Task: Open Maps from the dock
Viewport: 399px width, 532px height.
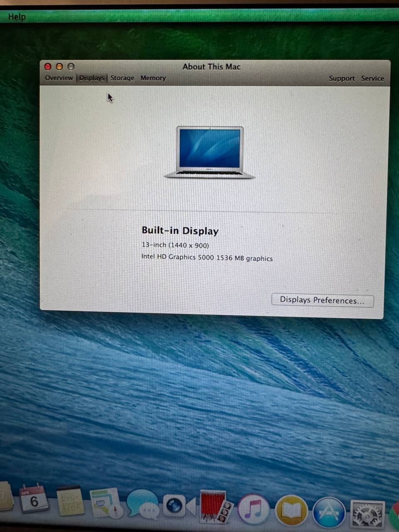Action: click(x=106, y=503)
